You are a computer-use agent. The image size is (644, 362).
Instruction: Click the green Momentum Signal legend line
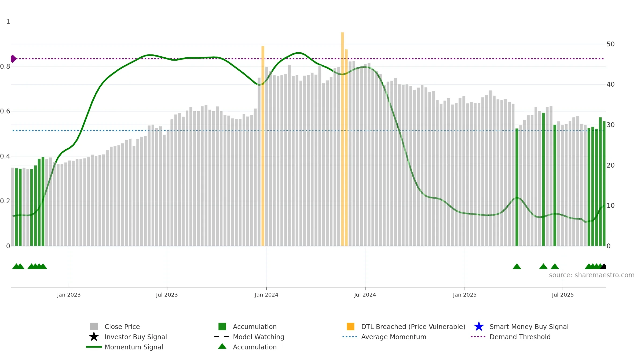[94, 347]
